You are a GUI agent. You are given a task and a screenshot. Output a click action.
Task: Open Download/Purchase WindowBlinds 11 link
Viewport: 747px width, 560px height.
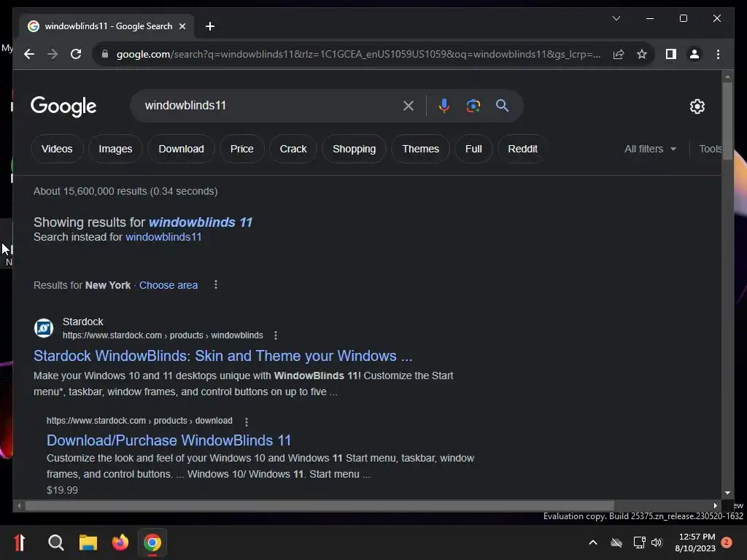coord(169,440)
